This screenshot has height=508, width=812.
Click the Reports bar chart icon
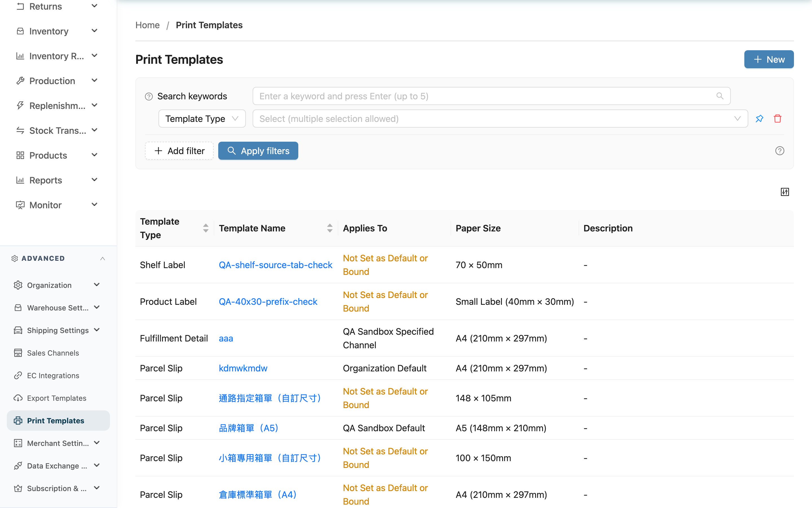click(x=20, y=180)
